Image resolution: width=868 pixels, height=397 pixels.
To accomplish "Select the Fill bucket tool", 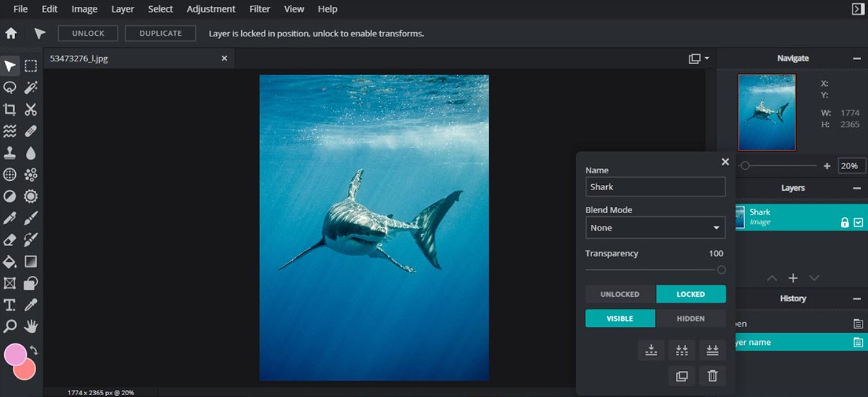I will coord(10,262).
